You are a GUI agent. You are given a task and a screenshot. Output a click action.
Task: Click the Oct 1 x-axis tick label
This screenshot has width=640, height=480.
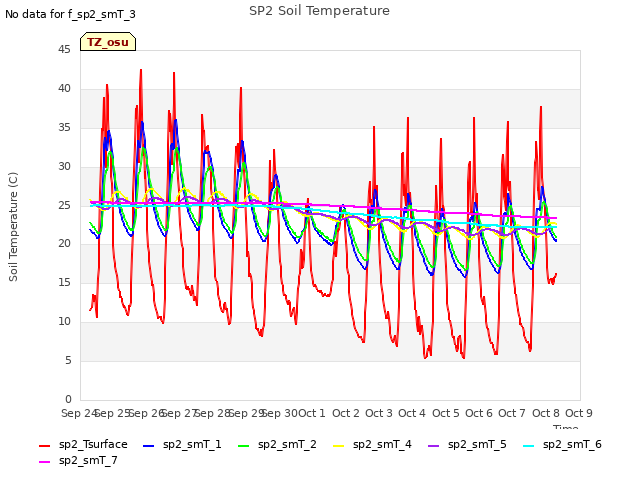pyautogui.click(x=312, y=413)
